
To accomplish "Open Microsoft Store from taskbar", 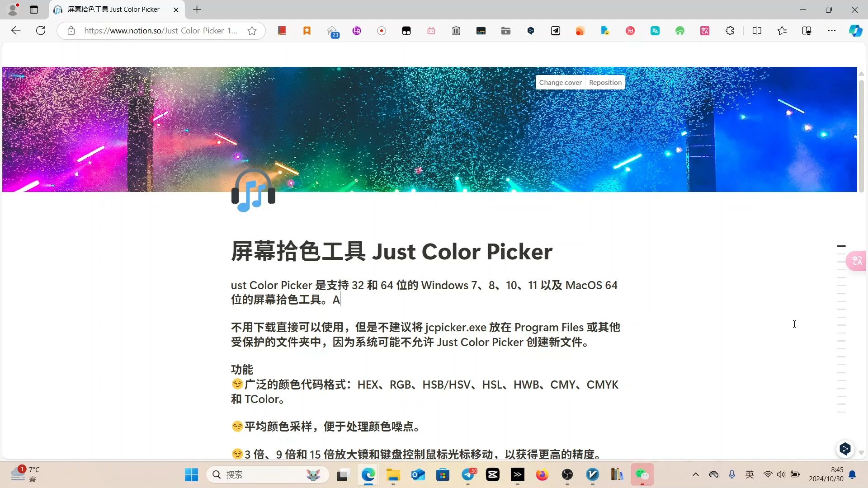I will [x=443, y=474].
